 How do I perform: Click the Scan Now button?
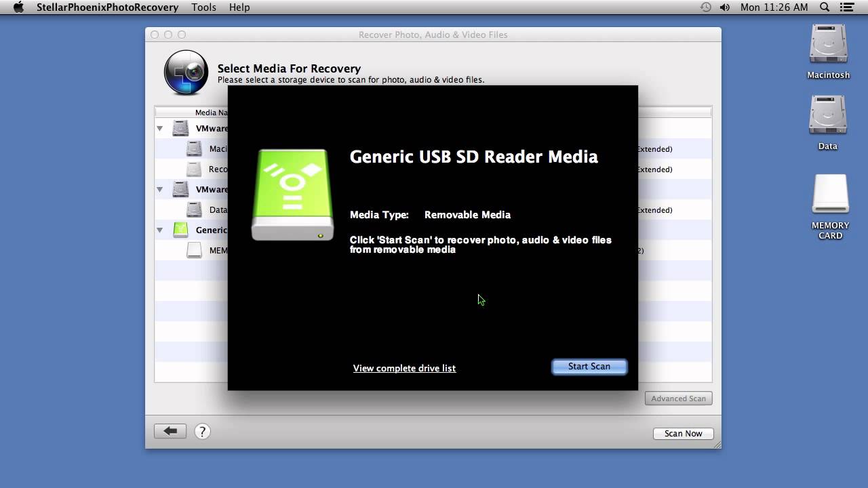point(683,434)
